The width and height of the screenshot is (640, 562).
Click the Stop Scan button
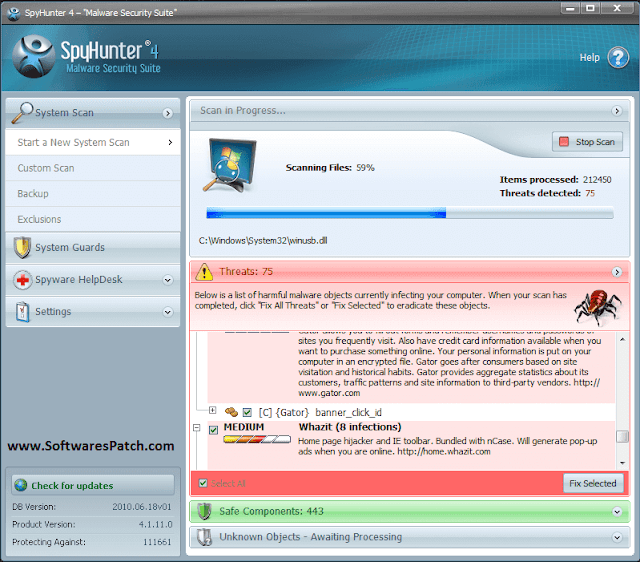point(587,142)
